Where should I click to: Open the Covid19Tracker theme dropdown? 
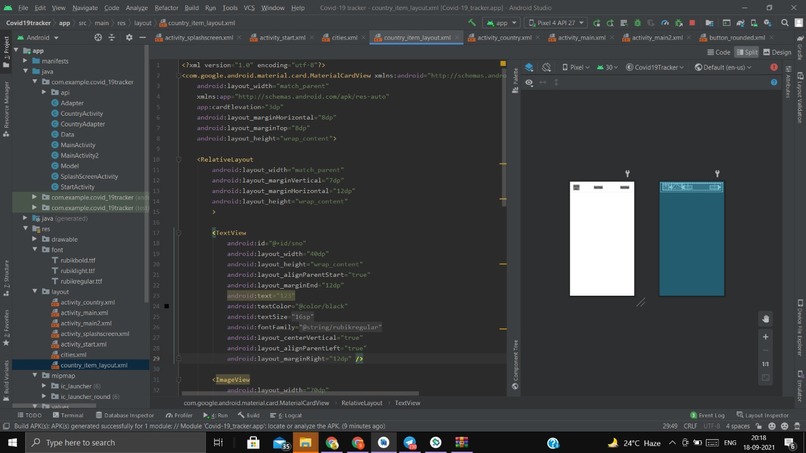[x=654, y=67]
